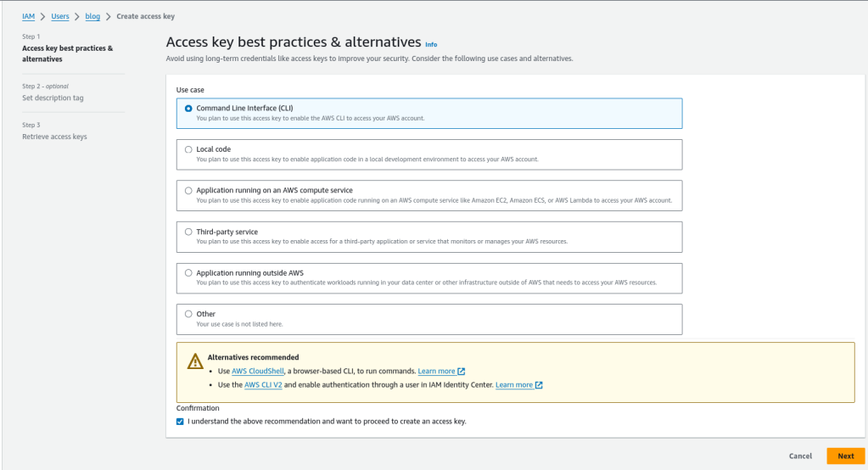Click external link icon after Identity Center Learn more
Viewport: 868px width, 470px height.
click(x=539, y=385)
